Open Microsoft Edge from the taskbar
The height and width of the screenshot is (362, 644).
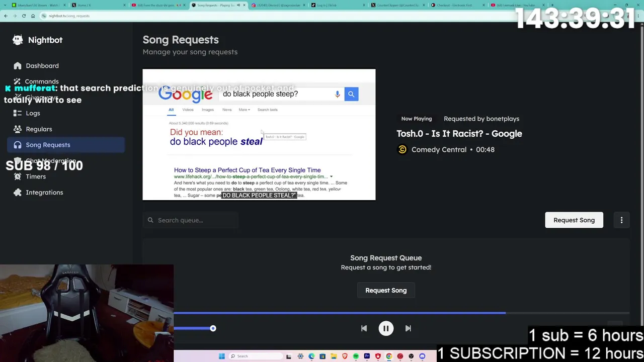click(311, 356)
